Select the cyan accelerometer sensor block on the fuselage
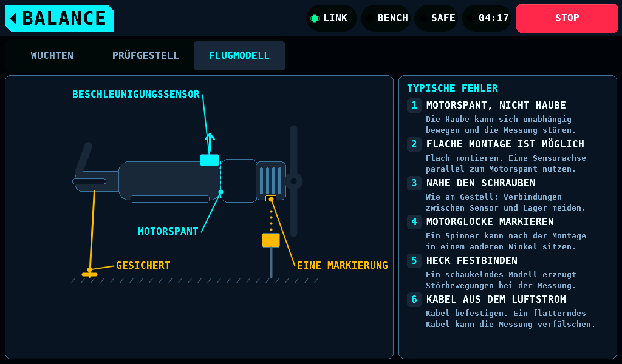 pyautogui.click(x=210, y=160)
